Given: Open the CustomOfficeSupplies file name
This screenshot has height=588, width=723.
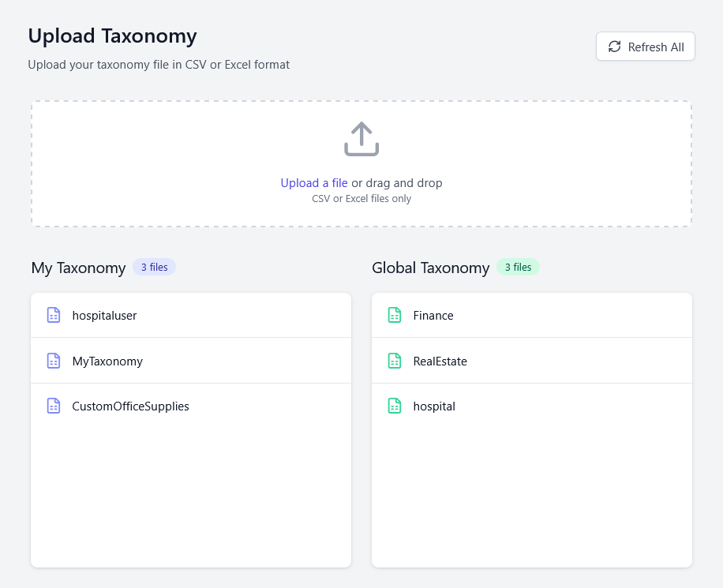Looking at the screenshot, I should 130,406.
